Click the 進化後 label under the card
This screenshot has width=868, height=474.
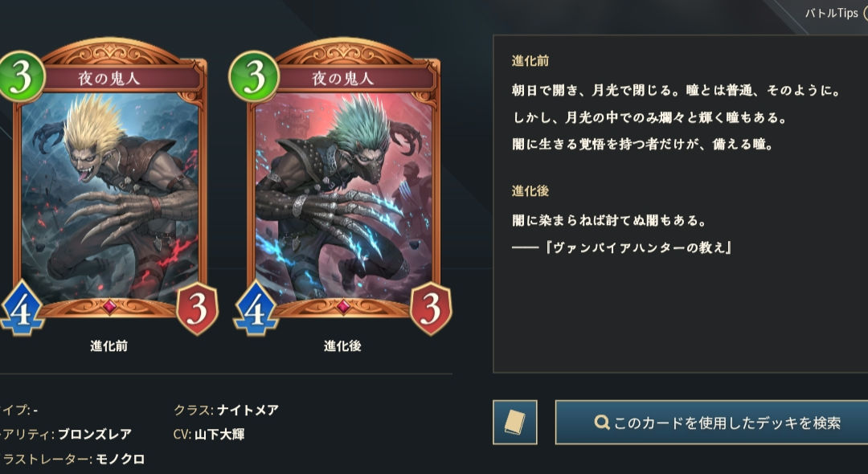pos(342,346)
